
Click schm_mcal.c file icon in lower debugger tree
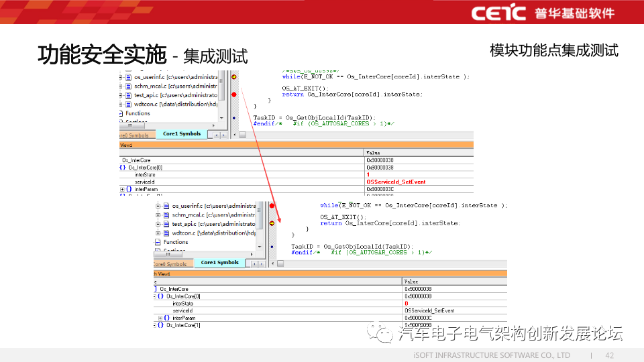point(166,215)
